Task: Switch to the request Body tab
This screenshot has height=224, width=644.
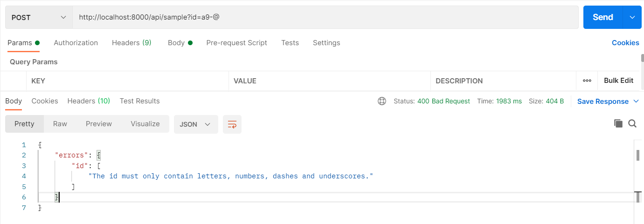Action: click(180, 43)
